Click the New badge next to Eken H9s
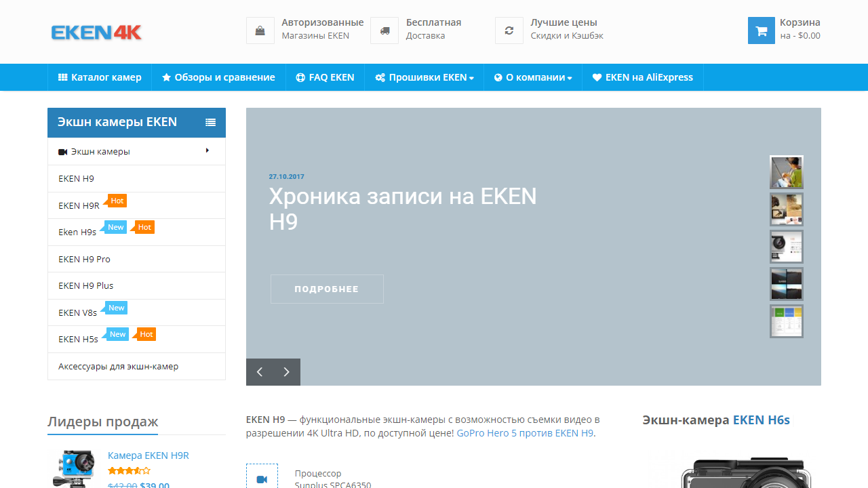 click(x=115, y=227)
